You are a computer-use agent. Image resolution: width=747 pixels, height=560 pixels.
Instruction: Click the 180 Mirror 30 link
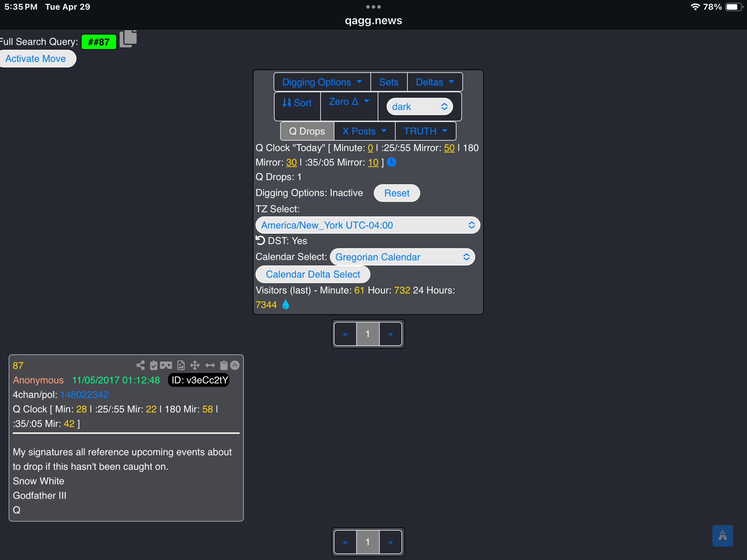(x=292, y=162)
